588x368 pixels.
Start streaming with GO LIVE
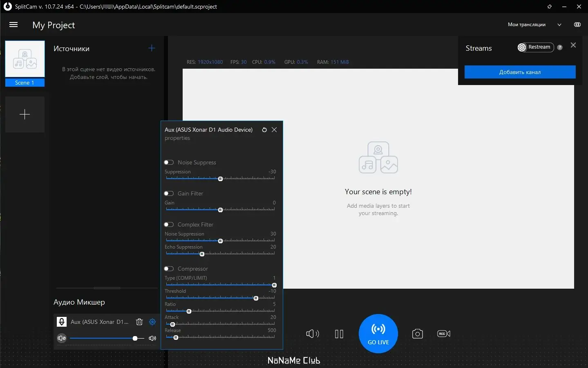[378, 334]
